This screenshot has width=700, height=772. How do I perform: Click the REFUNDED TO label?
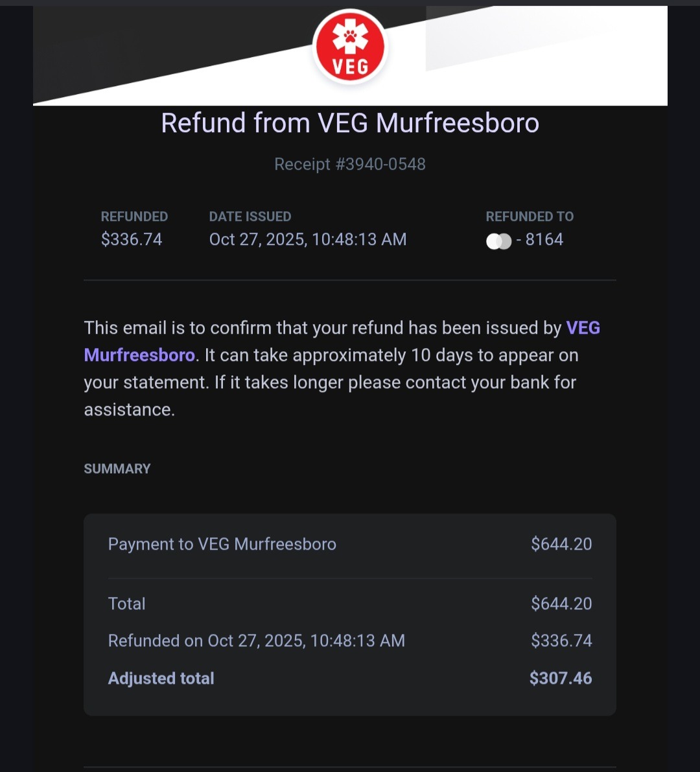(x=530, y=216)
